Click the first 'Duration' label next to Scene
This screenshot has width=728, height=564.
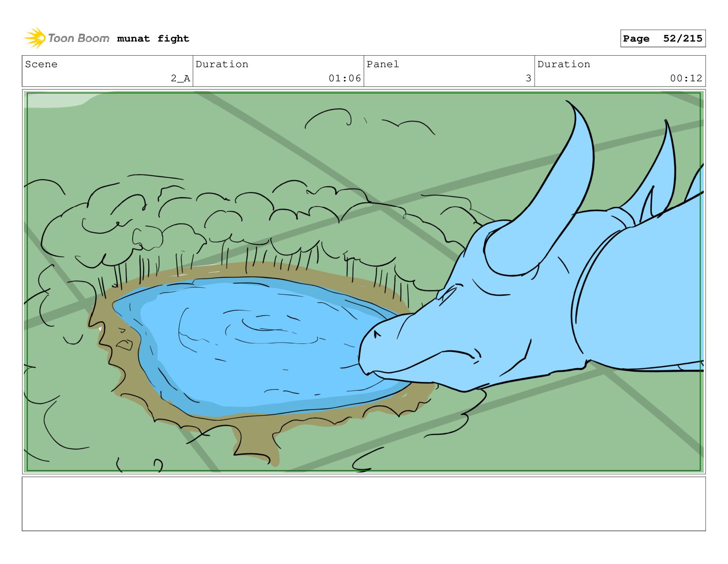coord(222,64)
